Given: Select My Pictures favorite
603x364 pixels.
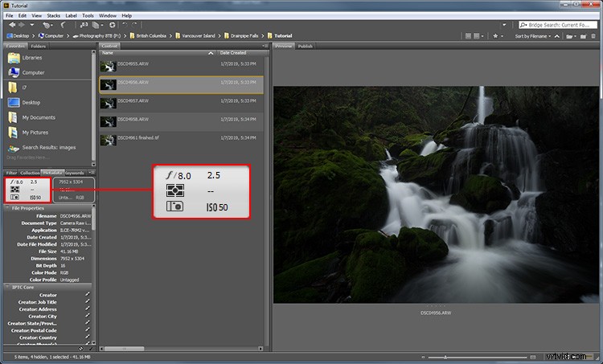Looking at the screenshot, I should pos(28,133).
